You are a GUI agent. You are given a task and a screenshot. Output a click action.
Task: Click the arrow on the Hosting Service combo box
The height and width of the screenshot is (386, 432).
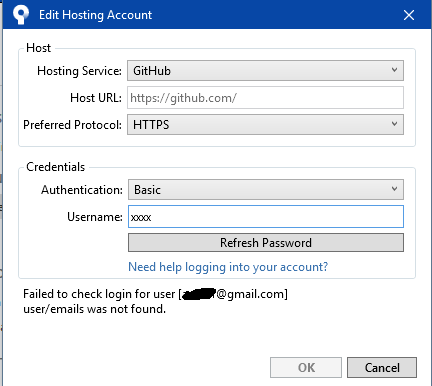pos(394,70)
